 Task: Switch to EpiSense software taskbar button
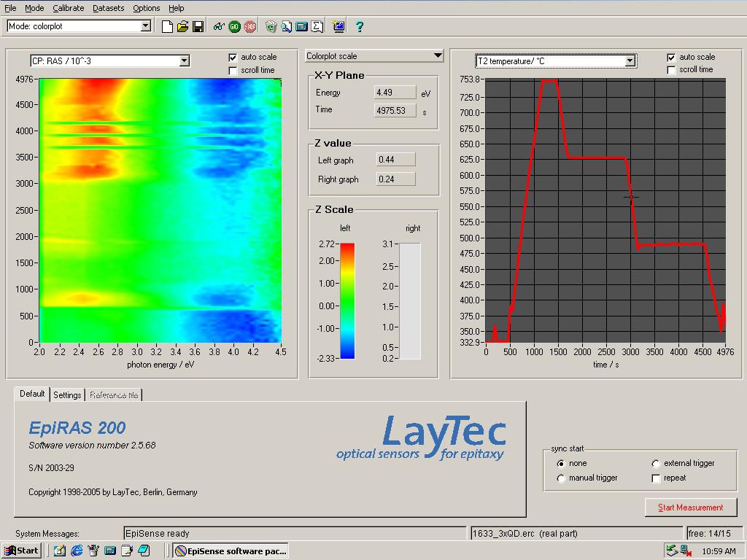pos(231,551)
